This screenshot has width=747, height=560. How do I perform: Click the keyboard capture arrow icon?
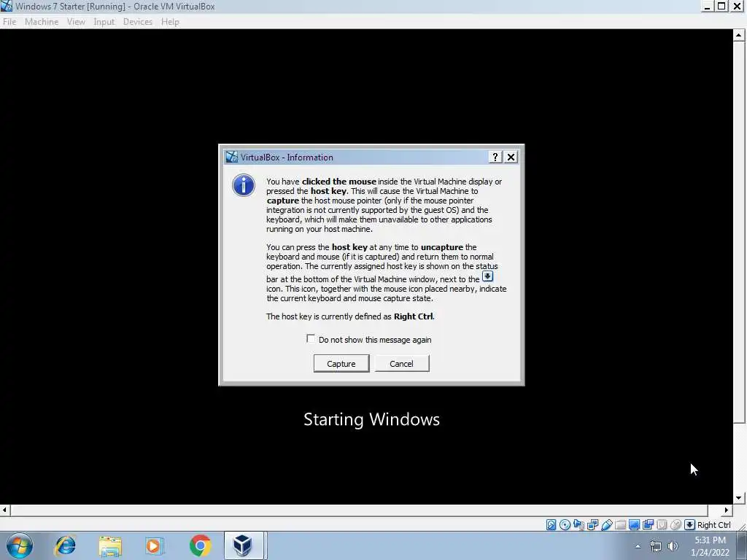[x=689, y=525]
